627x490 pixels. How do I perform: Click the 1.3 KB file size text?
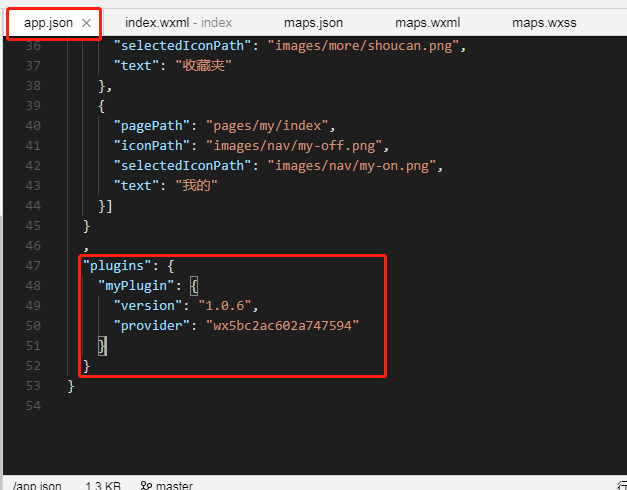point(103,486)
